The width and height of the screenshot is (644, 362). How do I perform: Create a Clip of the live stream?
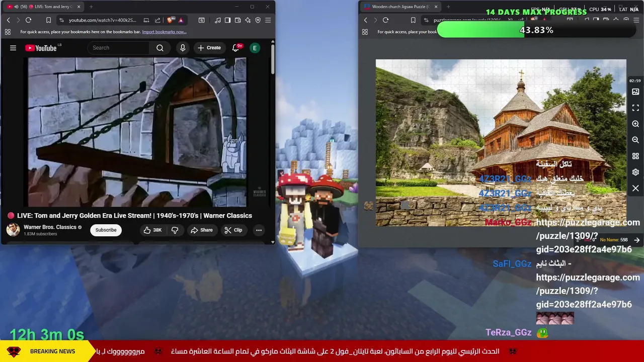233,230
